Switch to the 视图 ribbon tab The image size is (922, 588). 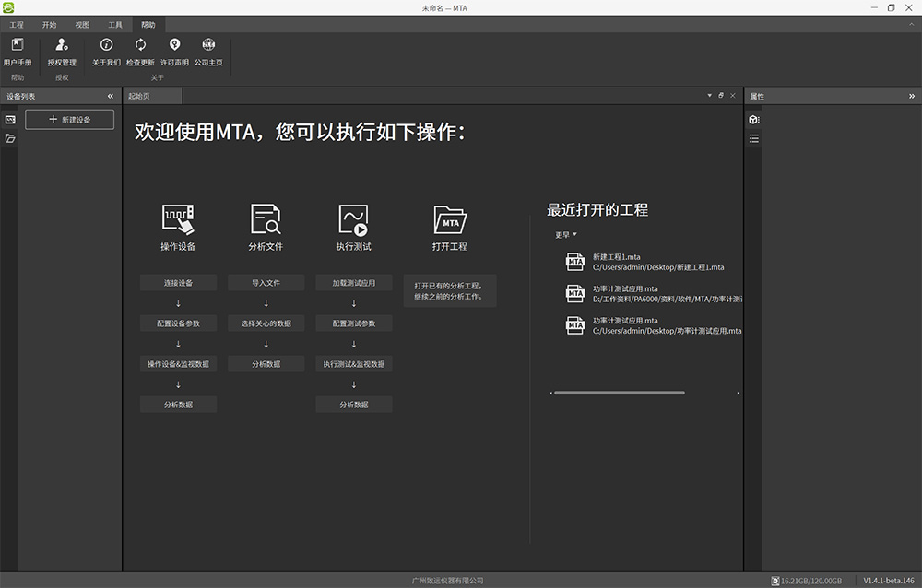point(82,25)
